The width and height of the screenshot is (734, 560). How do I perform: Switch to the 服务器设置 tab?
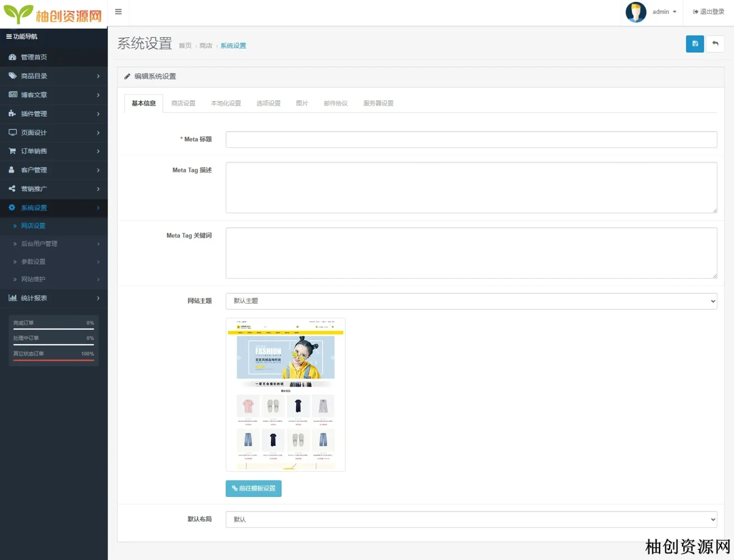(378, 103)
